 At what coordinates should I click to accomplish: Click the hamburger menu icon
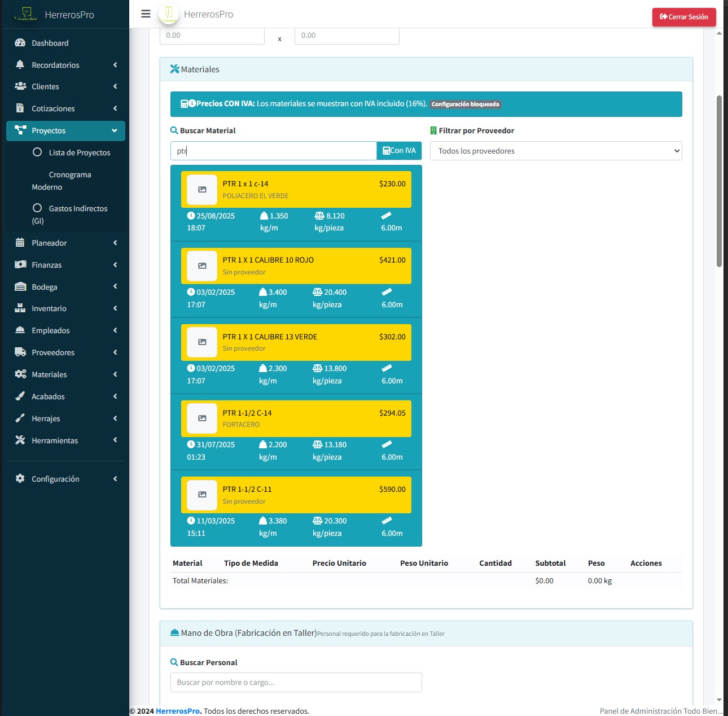coord(146,14)
